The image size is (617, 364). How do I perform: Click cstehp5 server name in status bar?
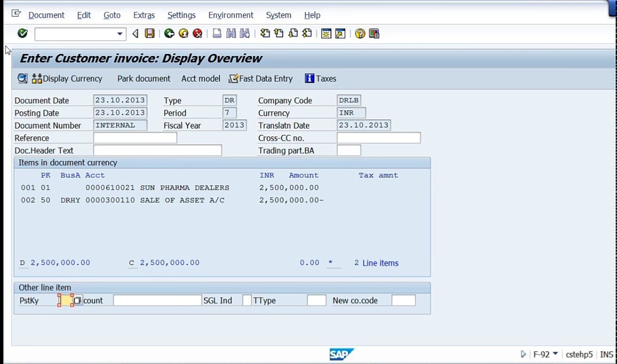[579, 354]
